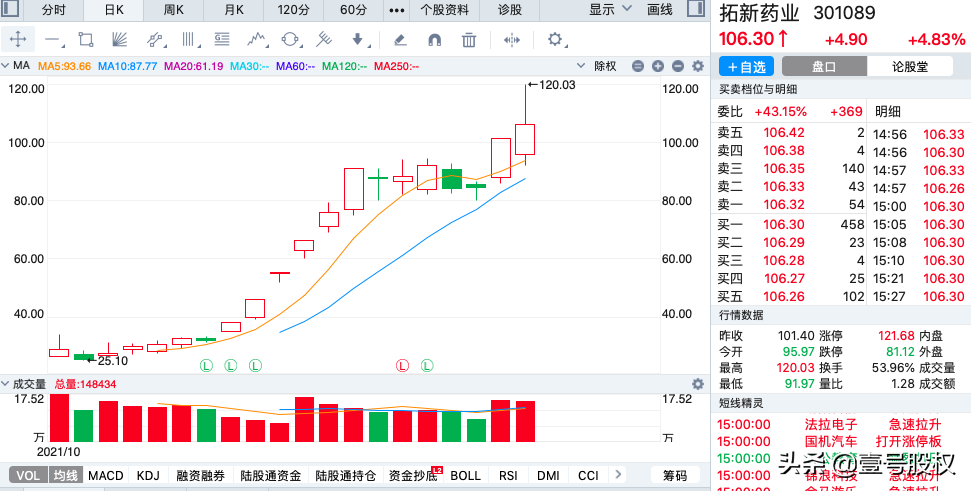
Task: Toggle the left sidebar panel icon
Action: click(11, 9)
